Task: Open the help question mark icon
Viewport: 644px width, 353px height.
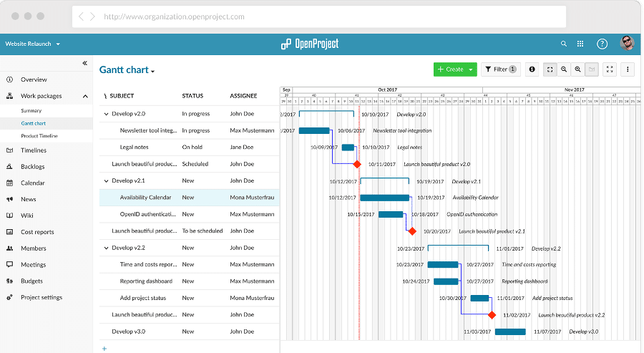Action: pyautogui.click(x=602, y=44)
